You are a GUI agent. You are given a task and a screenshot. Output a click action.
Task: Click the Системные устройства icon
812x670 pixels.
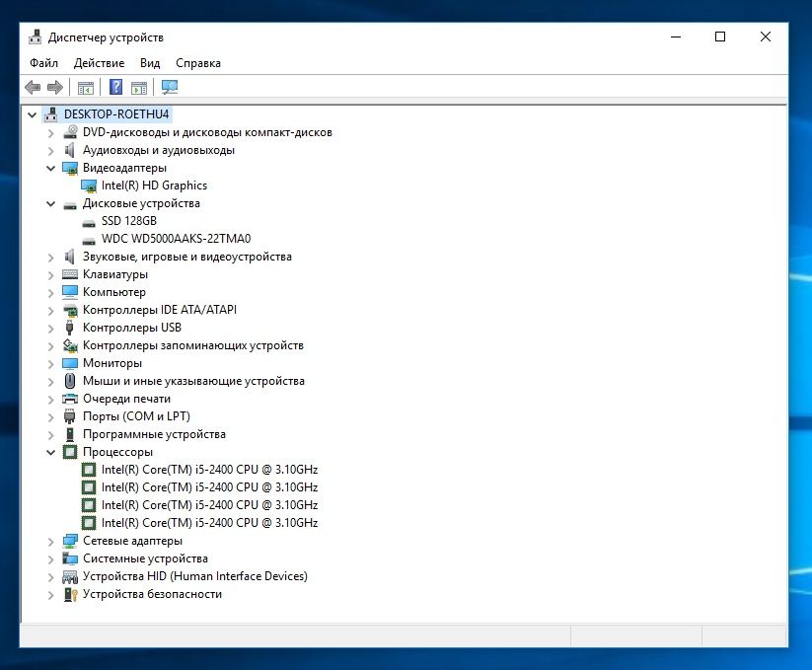(70, 558)
